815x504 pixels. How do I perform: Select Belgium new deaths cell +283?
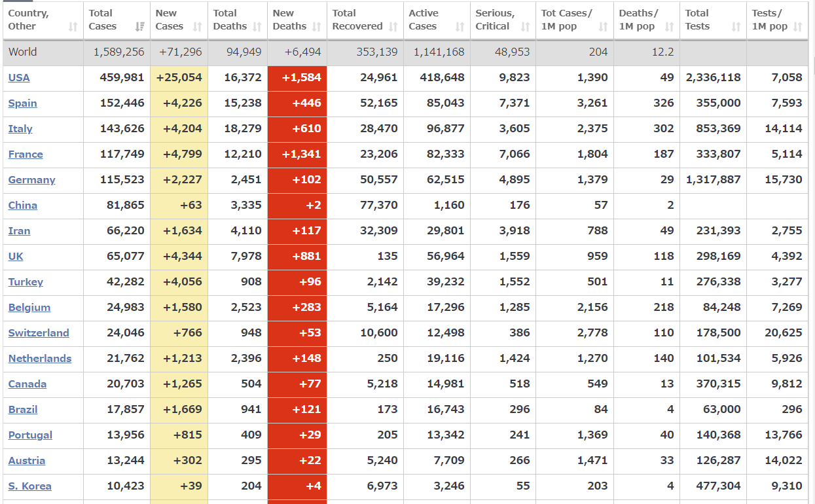click(x=297, y=307)
